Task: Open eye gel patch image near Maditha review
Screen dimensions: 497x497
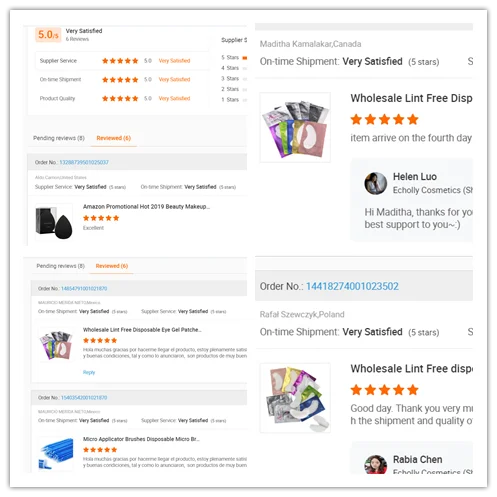Action: coord(295,127)
